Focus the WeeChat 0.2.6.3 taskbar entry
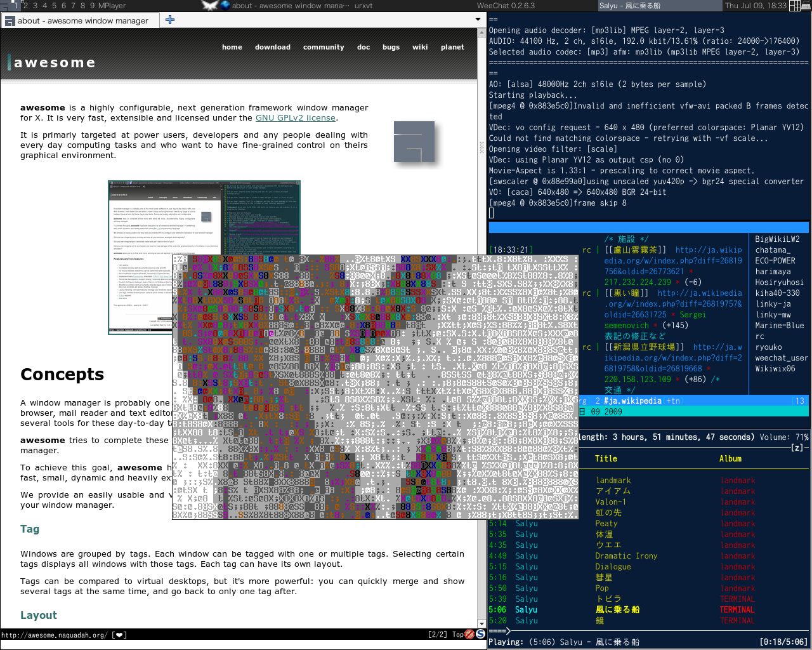 (506, 6)
